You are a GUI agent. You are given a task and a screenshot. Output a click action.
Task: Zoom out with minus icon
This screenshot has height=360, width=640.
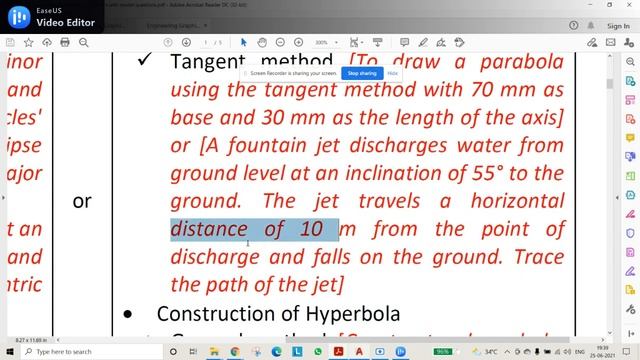(x=280, y=42)
